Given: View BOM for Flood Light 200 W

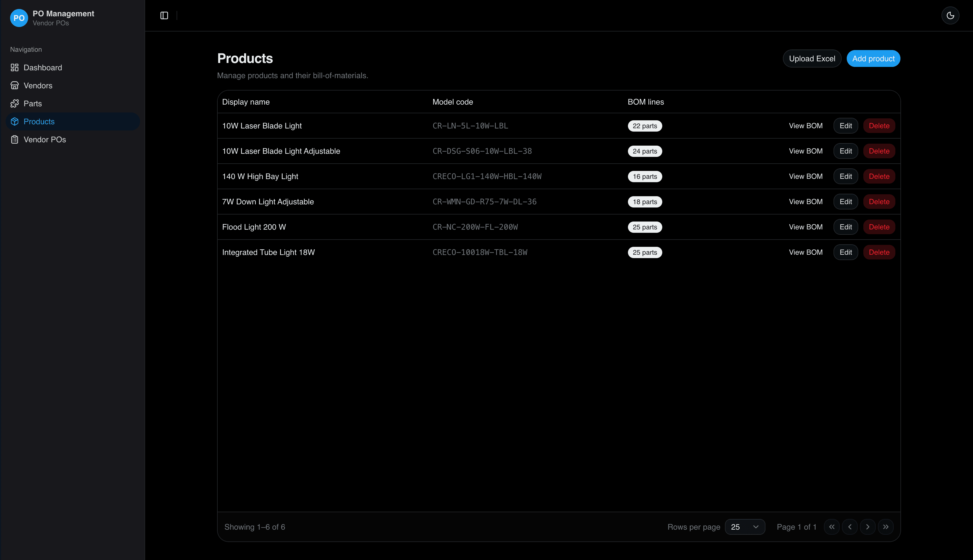Looking at the screenshot, I should tap(806, 227).
